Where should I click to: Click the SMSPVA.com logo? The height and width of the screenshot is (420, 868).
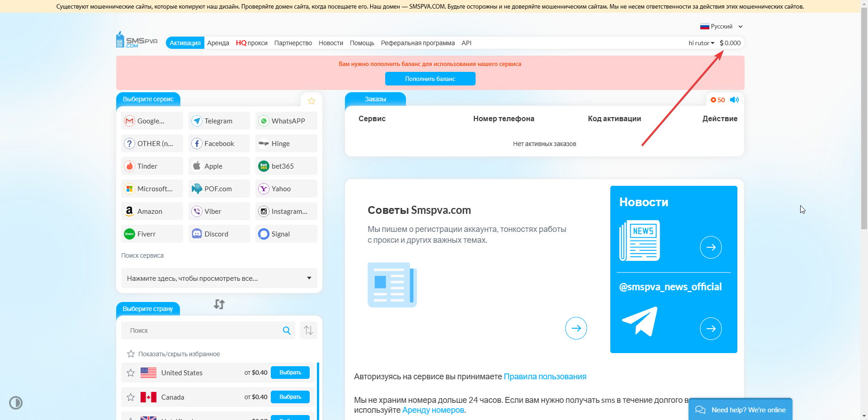click(137, 40)
